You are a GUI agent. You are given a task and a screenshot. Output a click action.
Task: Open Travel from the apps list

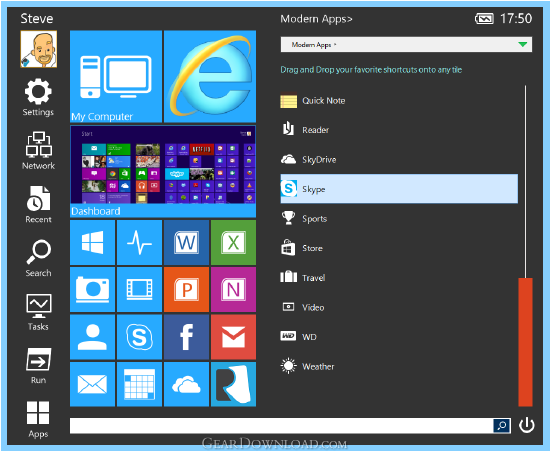click(399, 278)
